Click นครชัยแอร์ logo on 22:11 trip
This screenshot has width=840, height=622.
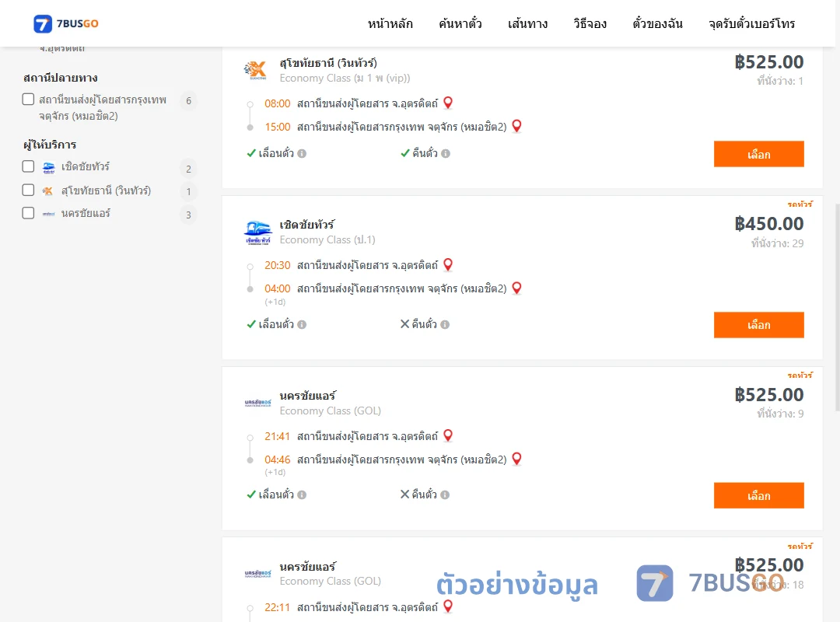pos(257,574)
